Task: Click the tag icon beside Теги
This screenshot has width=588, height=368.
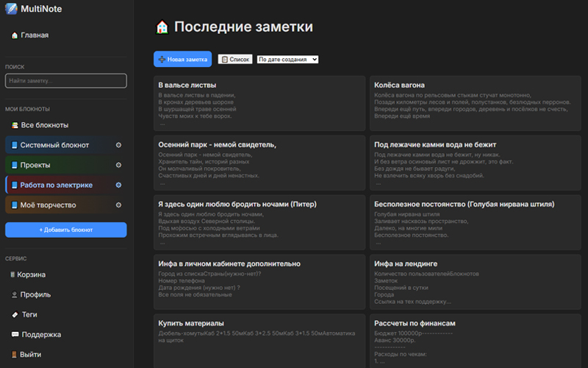Action: pos(15,315)
